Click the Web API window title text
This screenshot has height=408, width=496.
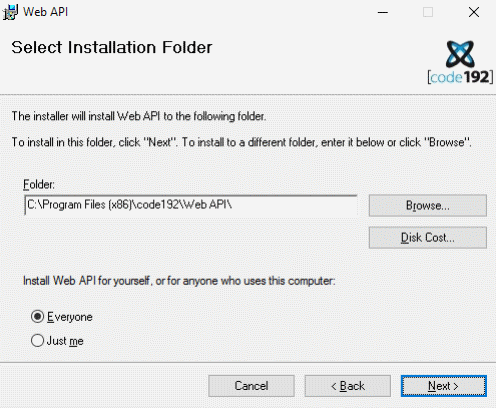(x=46, y=12)
